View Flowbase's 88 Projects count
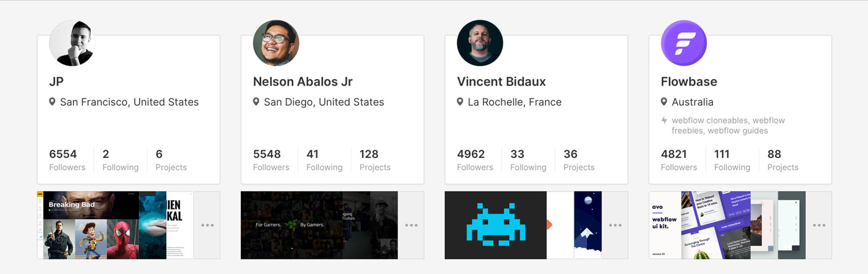Screen dimensions: 868x274 coord(783,160)
